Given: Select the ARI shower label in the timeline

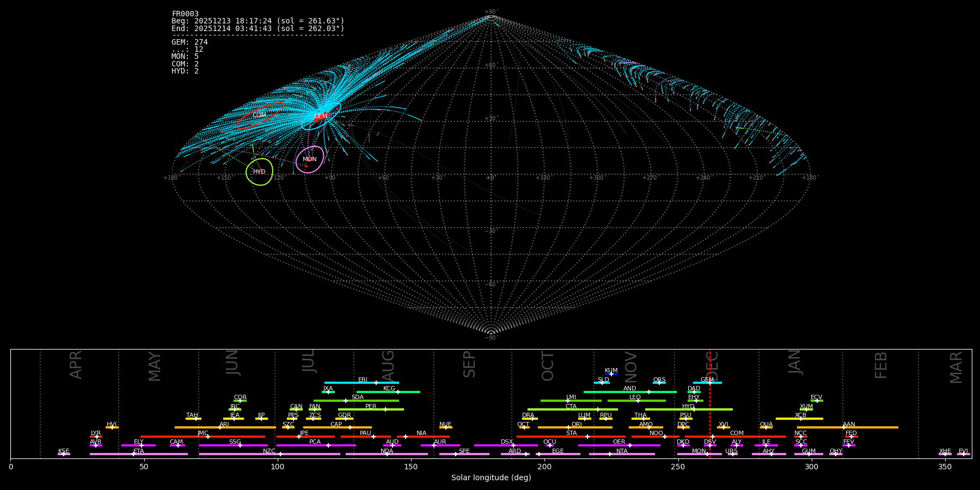Looking at the screenshot, I should coord(224,425).
